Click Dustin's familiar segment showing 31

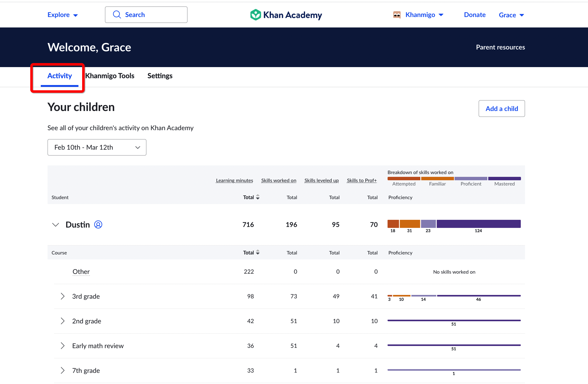(410, 224)
